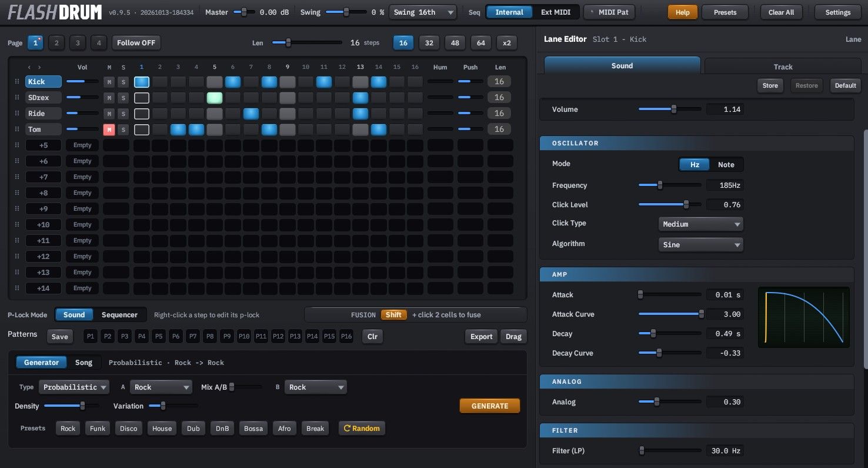
Task: Store the current sound settings
Action: pyautogui.click(x=770, y=86)
